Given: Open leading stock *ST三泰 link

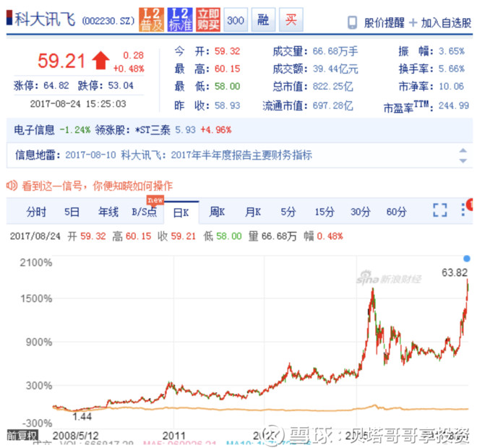Looking at the screenshot, I should (x=152, y=130).
